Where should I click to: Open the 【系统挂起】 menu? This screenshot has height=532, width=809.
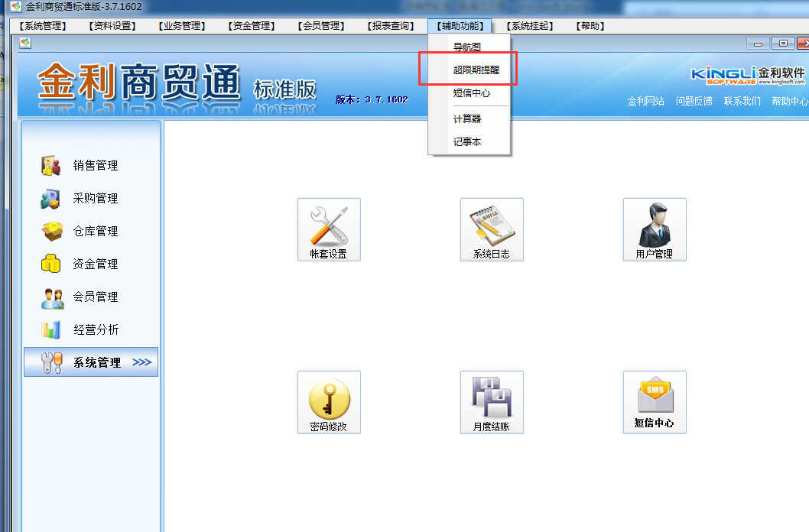(x=530, y=26)
